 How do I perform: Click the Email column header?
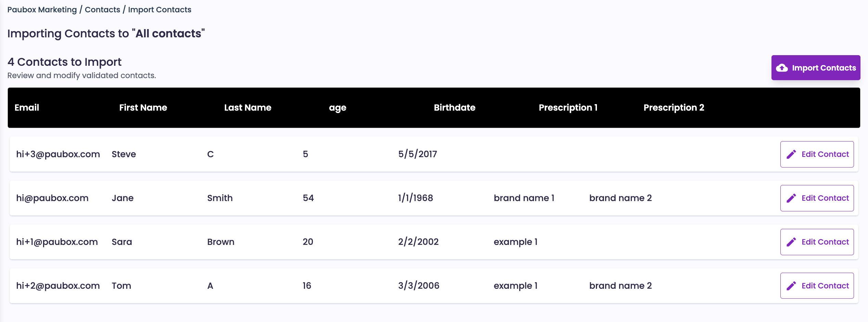pos(27,108)
